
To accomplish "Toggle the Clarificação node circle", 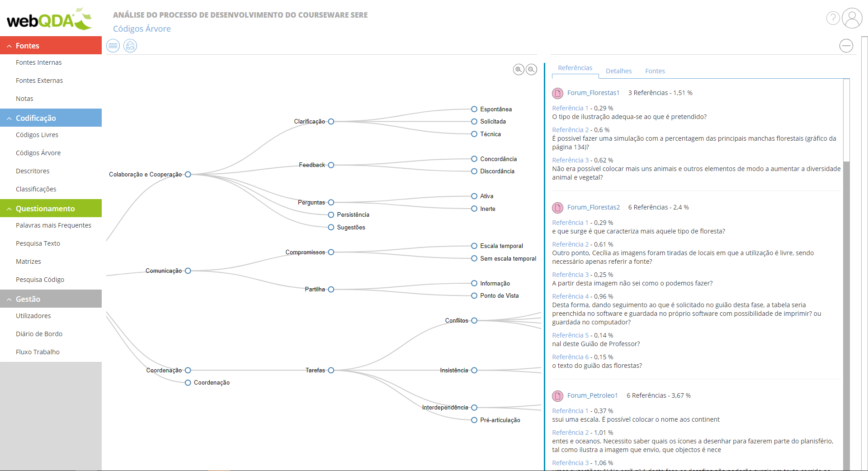I will point(331,122).
